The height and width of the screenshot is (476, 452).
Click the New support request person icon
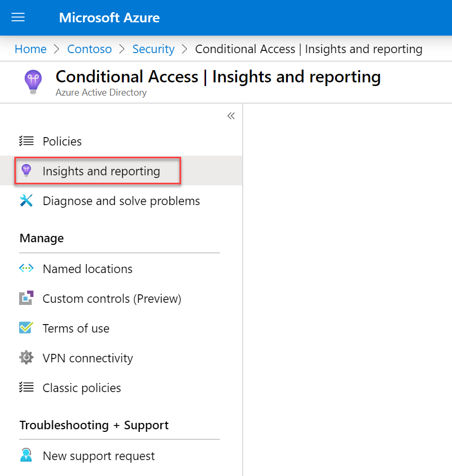(27, 455)
